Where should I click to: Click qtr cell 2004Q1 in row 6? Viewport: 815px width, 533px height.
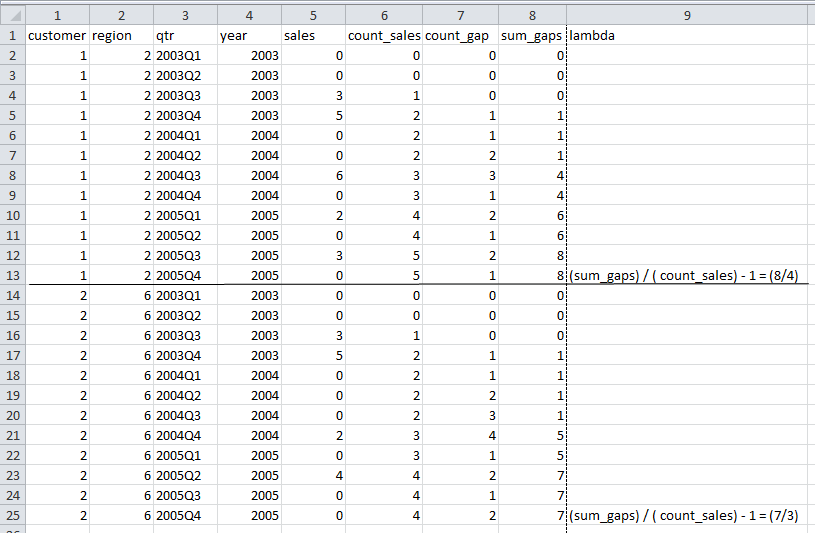pos(186,136)
